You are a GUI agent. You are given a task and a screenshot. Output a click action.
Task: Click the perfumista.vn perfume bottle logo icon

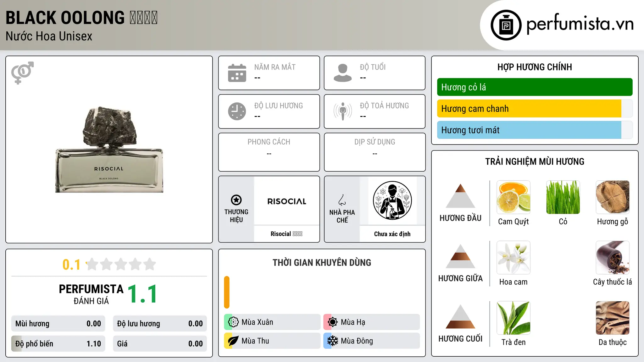506,25
